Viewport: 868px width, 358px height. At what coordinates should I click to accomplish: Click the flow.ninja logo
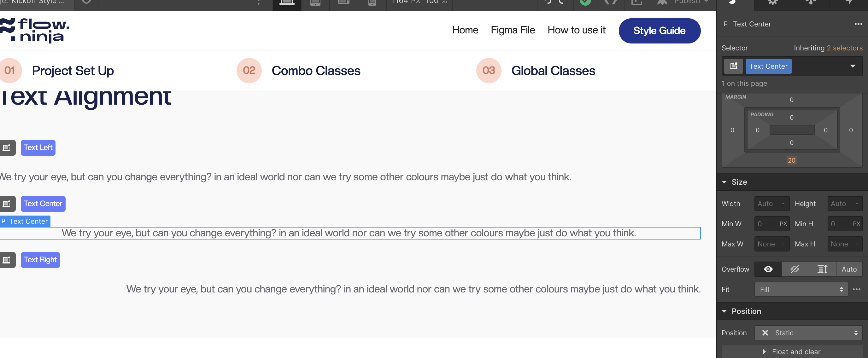(34, 30)
